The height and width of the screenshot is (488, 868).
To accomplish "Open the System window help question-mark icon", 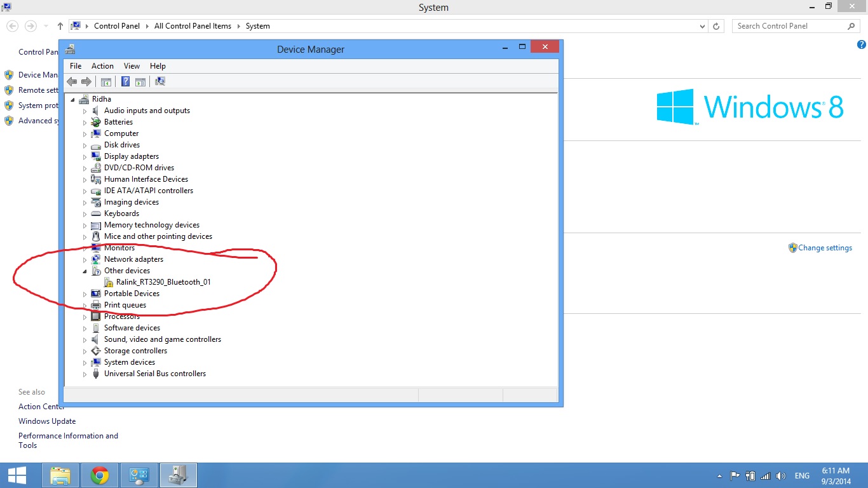I will pyautogui.click(x=862, y=44).
